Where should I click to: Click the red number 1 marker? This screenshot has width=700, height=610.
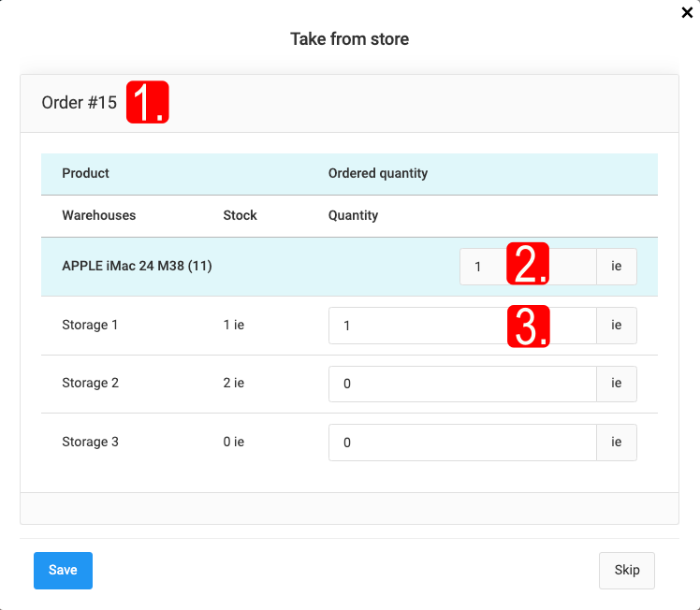tap(147, 103)
